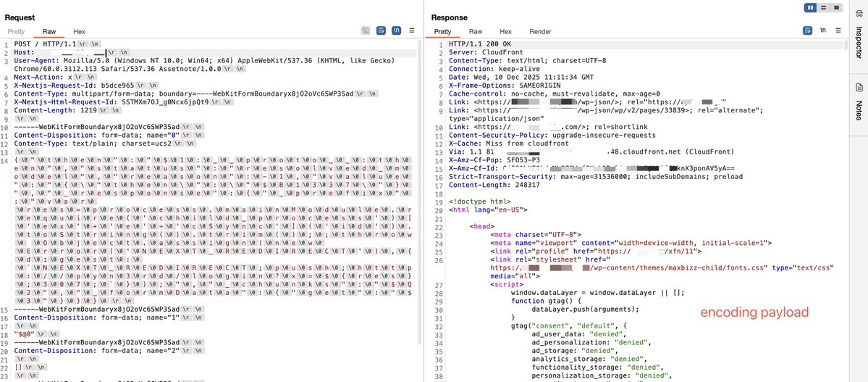868x382 pixels.
Task: Open the Response pane hamburger menu
Action: click(838, 30)
